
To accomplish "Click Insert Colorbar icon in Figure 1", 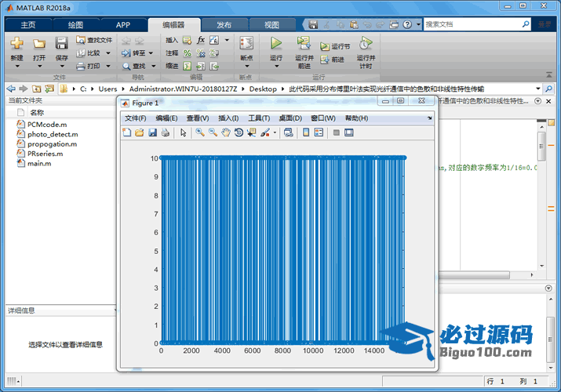I will click(306, 132).
